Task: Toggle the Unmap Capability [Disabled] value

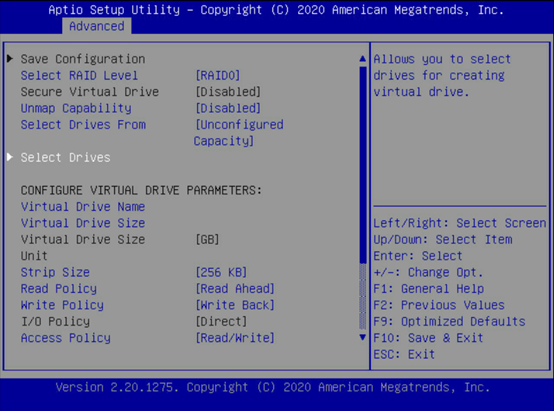Action: click(228, 108)
